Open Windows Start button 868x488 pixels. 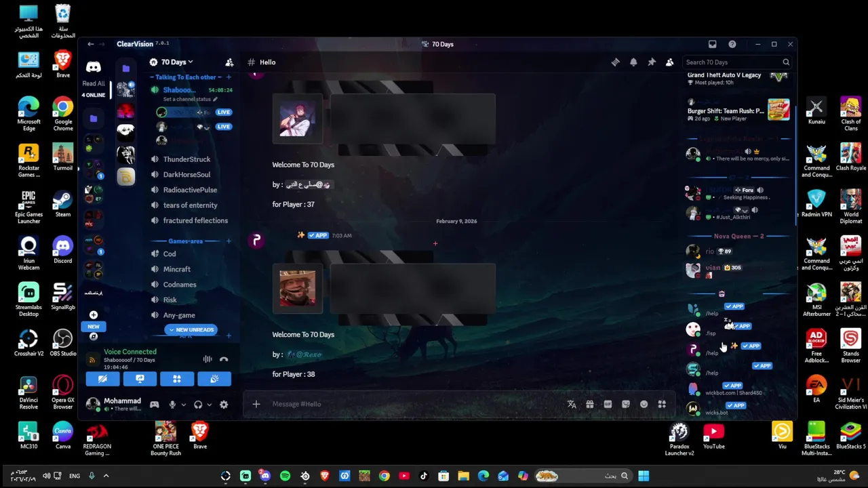(644, 476)
